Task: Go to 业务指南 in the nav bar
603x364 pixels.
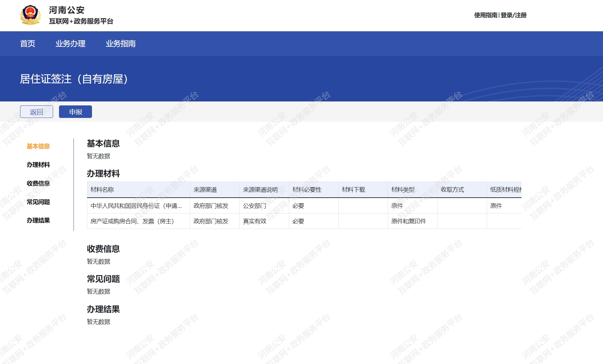Action: tap(121, 43)
